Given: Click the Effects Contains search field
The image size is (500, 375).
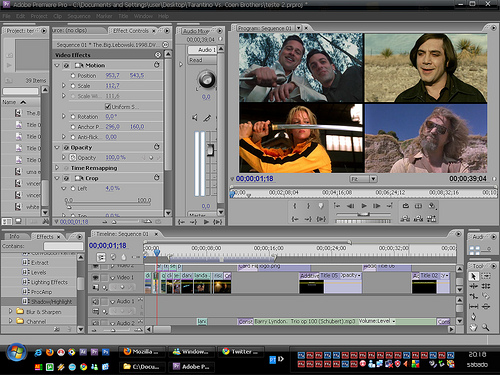Looking at the screenshot, I should 63,246.
